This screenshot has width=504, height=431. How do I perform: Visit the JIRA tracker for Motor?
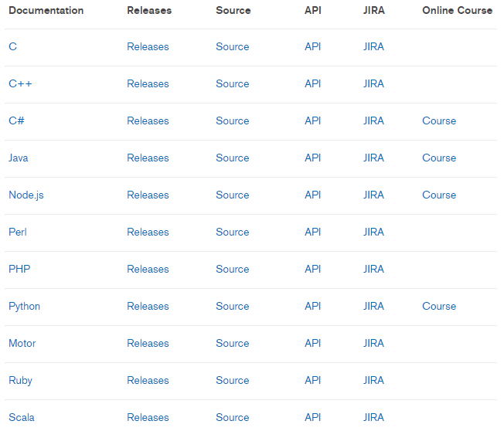tap(373, 343)
